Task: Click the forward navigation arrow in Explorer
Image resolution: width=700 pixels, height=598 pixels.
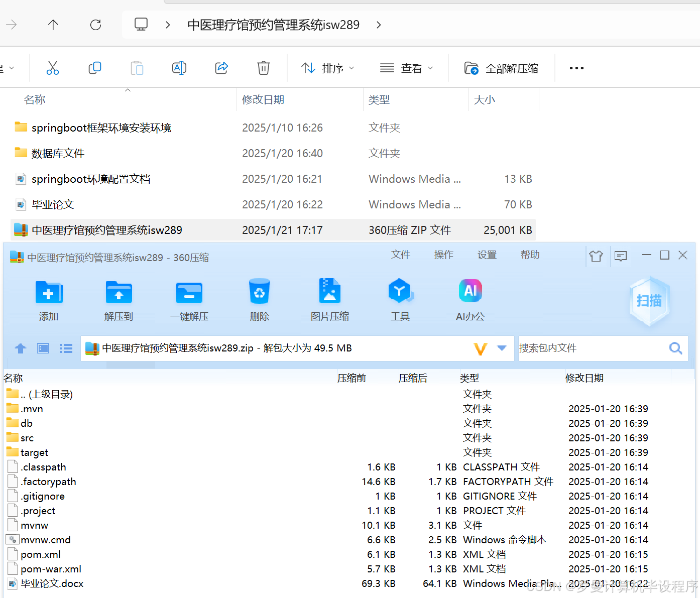Action: pyautogui.click(x=12, y=25)
